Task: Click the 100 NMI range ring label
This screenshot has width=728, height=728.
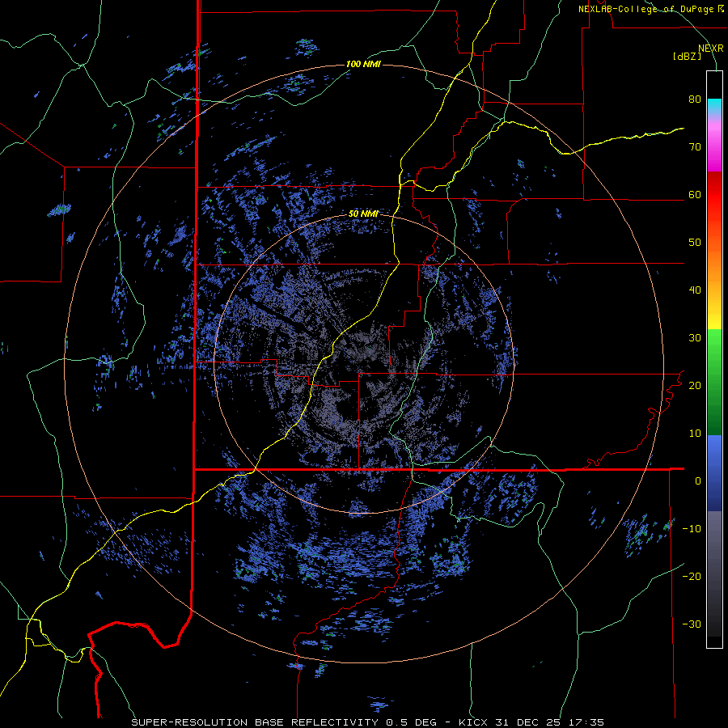Action: (363, 64)
